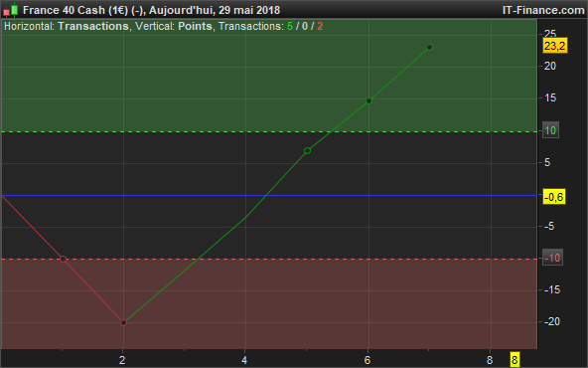The image size is (588, 368).
Task: Select the Horizontal Transactions setting label
Action: (x=67, y=26)
